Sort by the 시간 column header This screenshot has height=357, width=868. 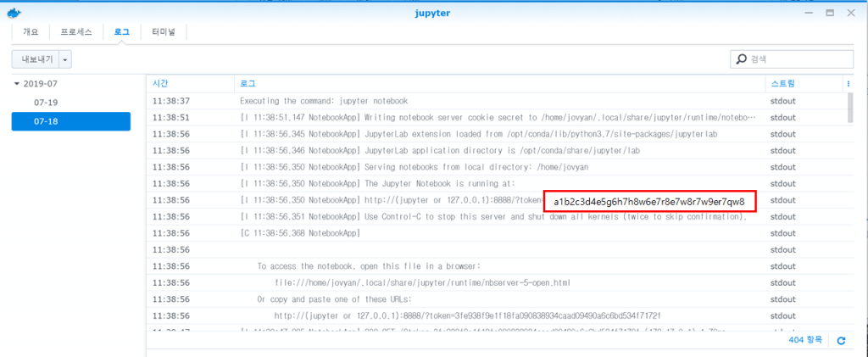point(190,84)
